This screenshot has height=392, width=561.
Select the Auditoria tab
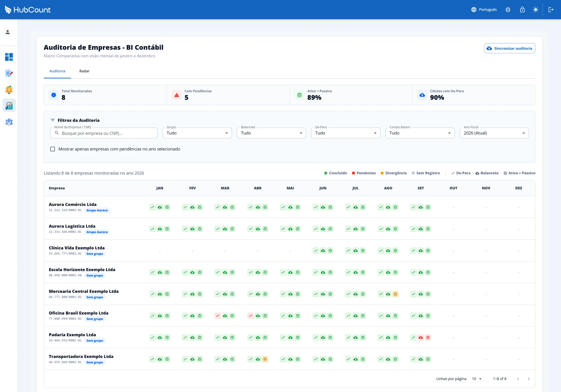(57, 71)
